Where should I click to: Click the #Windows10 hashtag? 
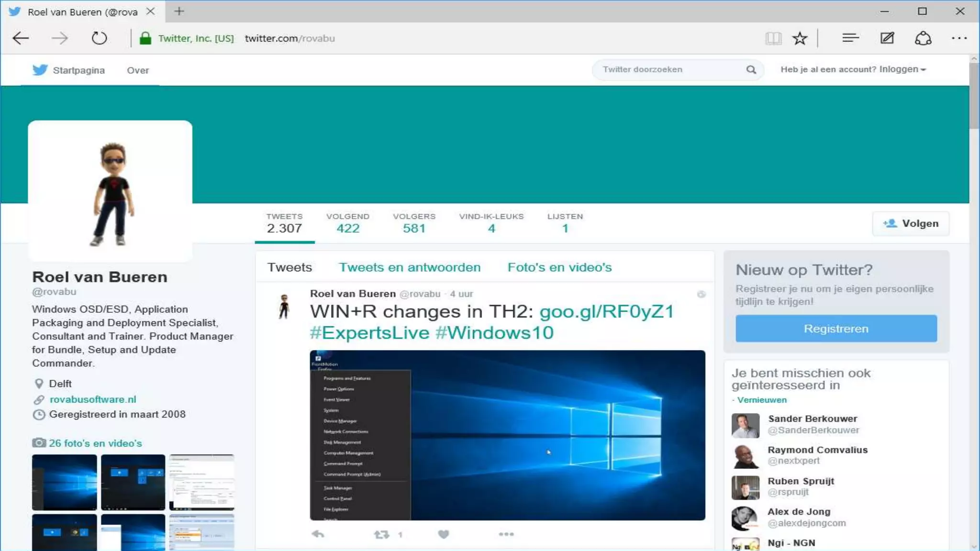494,332
